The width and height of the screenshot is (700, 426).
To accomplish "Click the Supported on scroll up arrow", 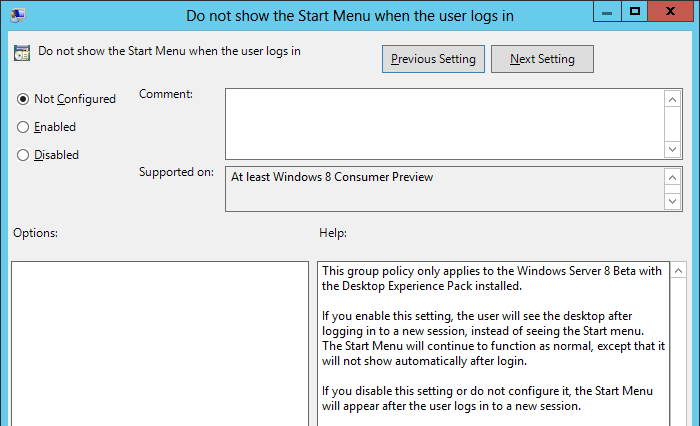I will point(673,177).
